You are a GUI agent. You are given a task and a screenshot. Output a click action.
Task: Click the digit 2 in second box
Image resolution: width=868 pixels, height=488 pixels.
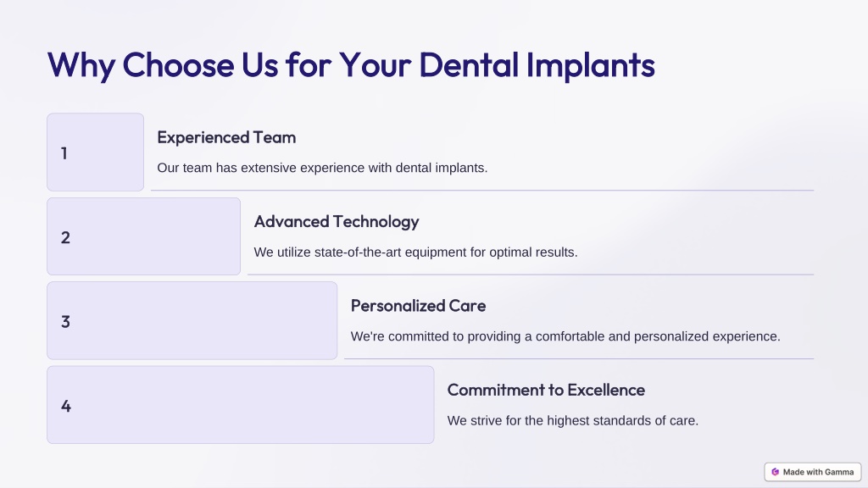coord(65,237)
